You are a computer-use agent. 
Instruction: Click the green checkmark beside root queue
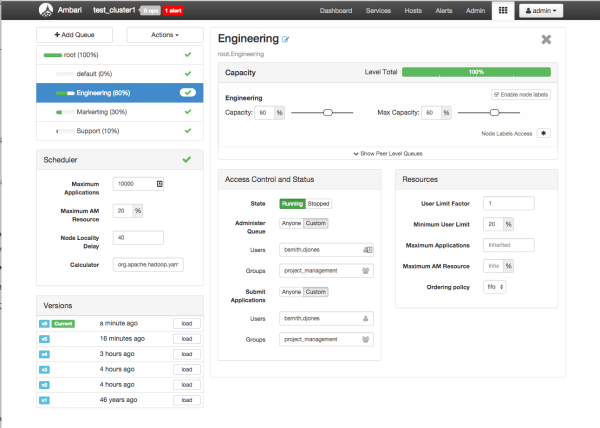(x=187, y=55)
